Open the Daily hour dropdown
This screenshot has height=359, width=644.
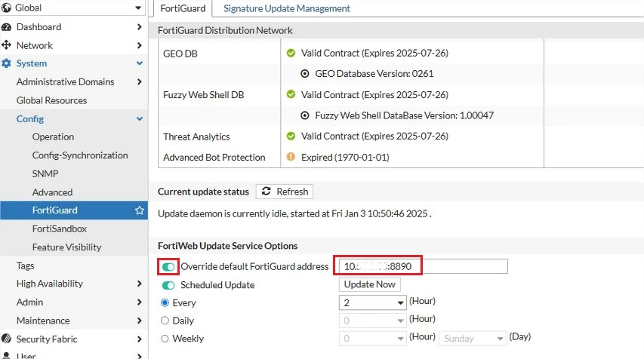[372, 321]
